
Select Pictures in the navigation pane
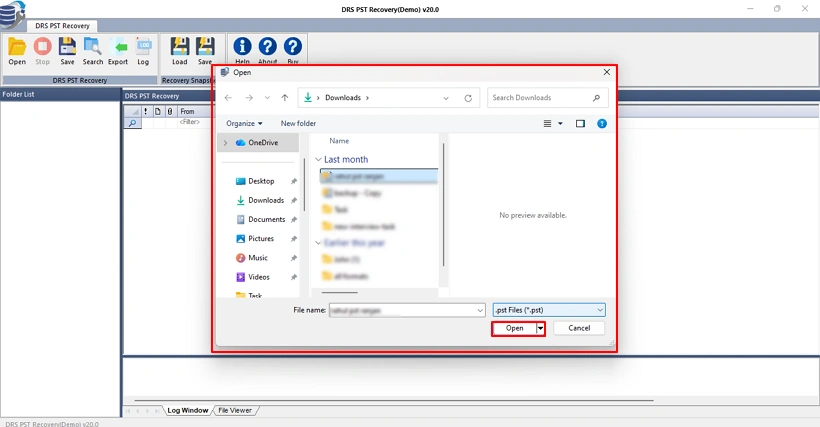(261, 238)
